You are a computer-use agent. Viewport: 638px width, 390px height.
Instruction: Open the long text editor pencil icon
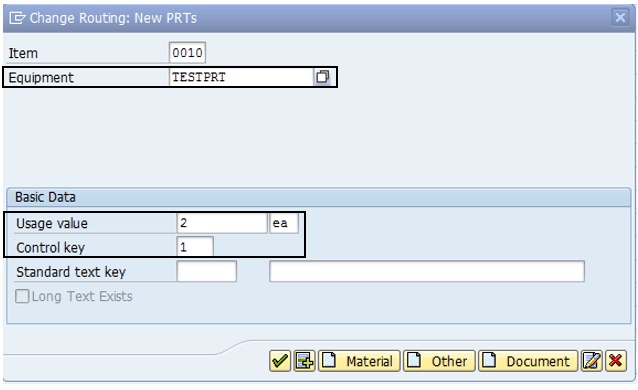592,361
